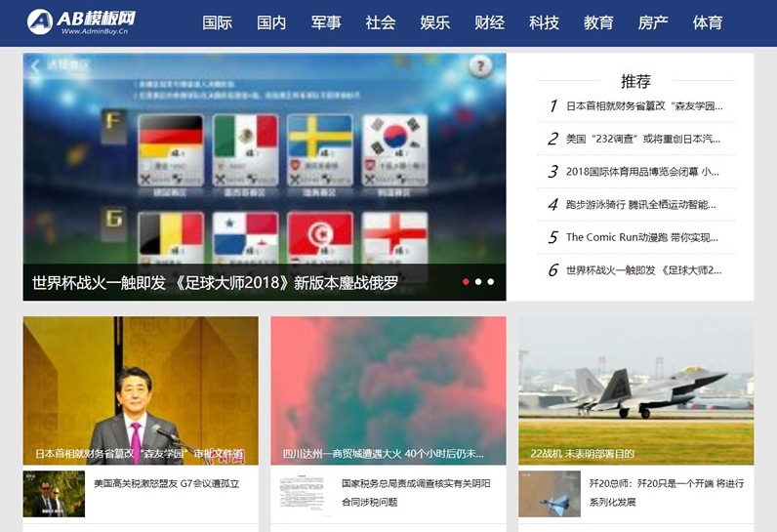
Task: Open the 国家税务总局责成调查核实 headline
Action: tap(416, 493)
